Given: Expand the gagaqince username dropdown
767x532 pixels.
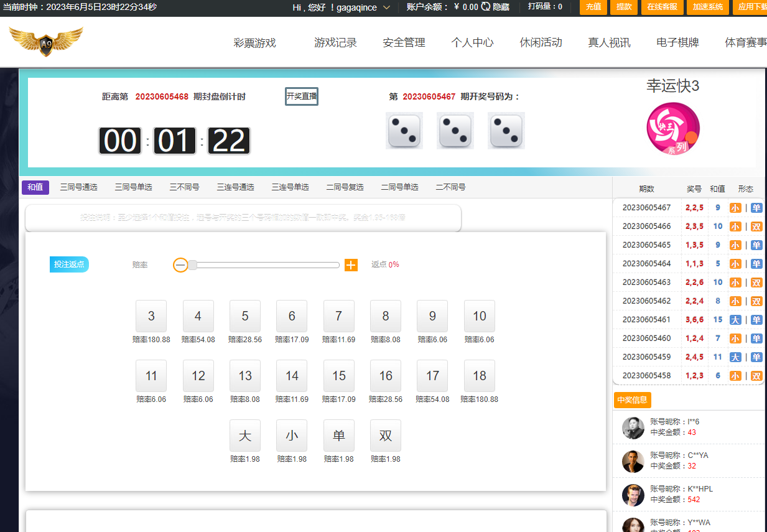Looking at the screenshot, I should tap(386, 7).
